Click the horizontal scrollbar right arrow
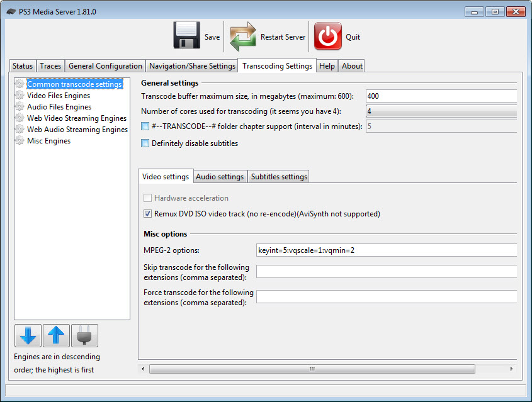The height and width of the screenshot is (402, 532). (x=511, y=369)
